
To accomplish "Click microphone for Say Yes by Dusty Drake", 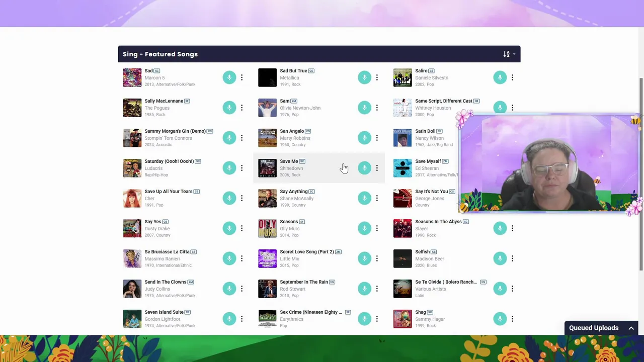I will [229, 228].
